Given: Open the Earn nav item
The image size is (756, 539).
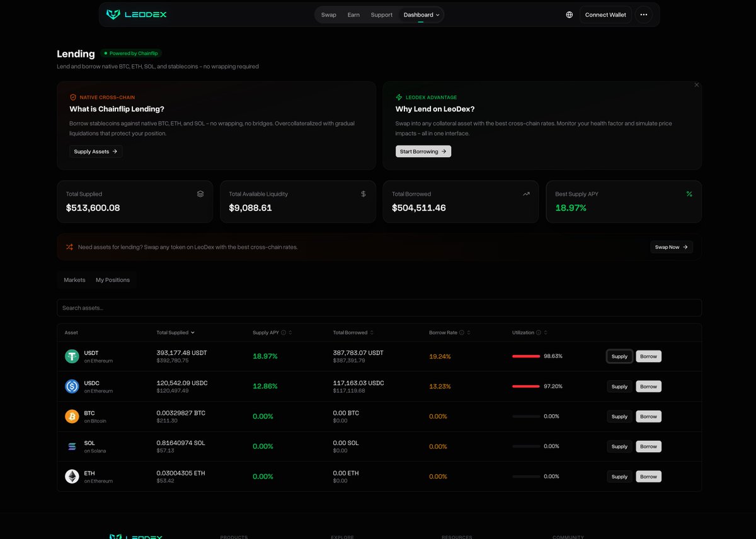Looking at the screenshot, I should (353, 14).
